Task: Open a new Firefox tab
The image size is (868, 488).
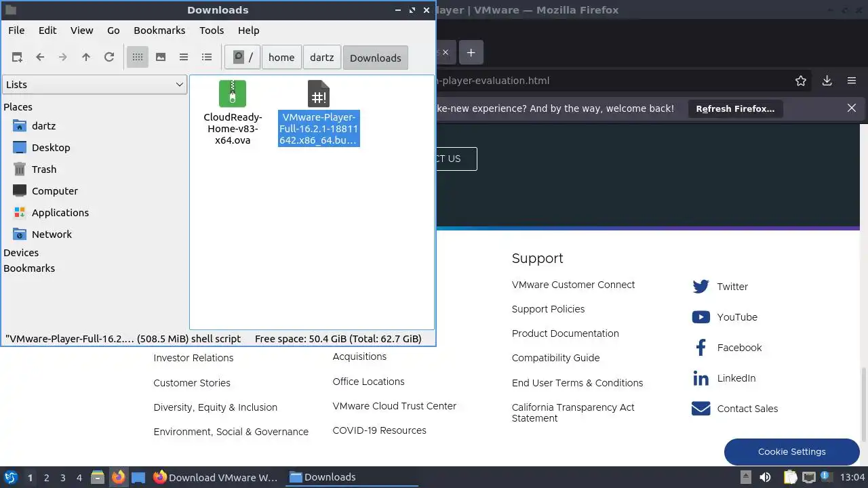Action: 471,52
